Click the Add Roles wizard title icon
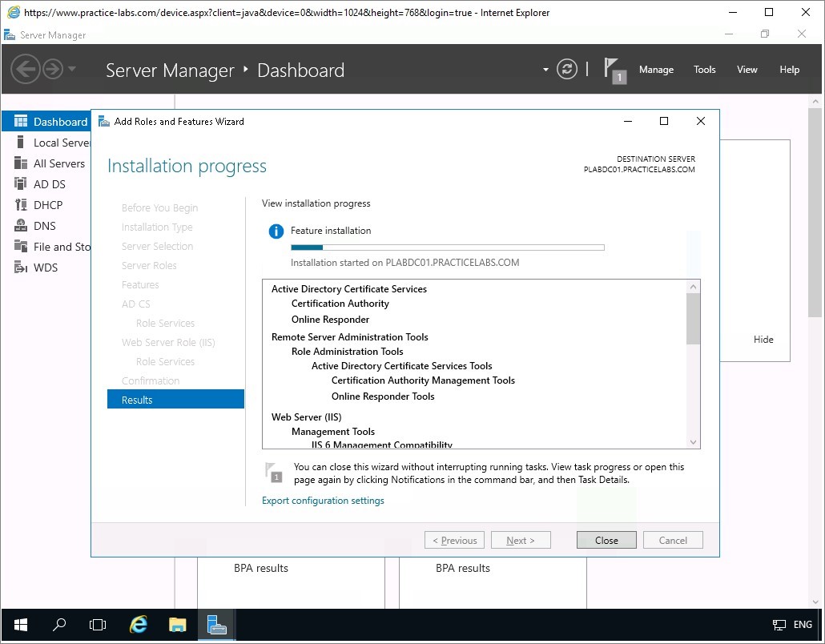 point(104,122)
